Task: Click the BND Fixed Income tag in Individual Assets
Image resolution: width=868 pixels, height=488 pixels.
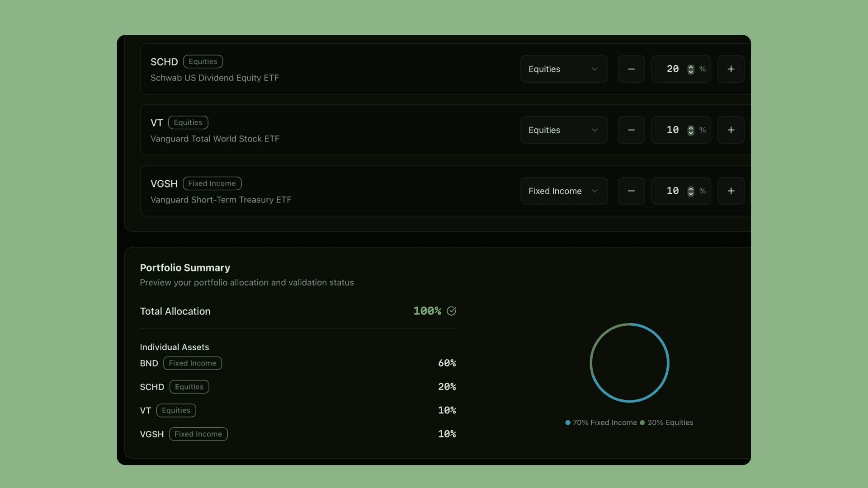Action: (192, 363)
